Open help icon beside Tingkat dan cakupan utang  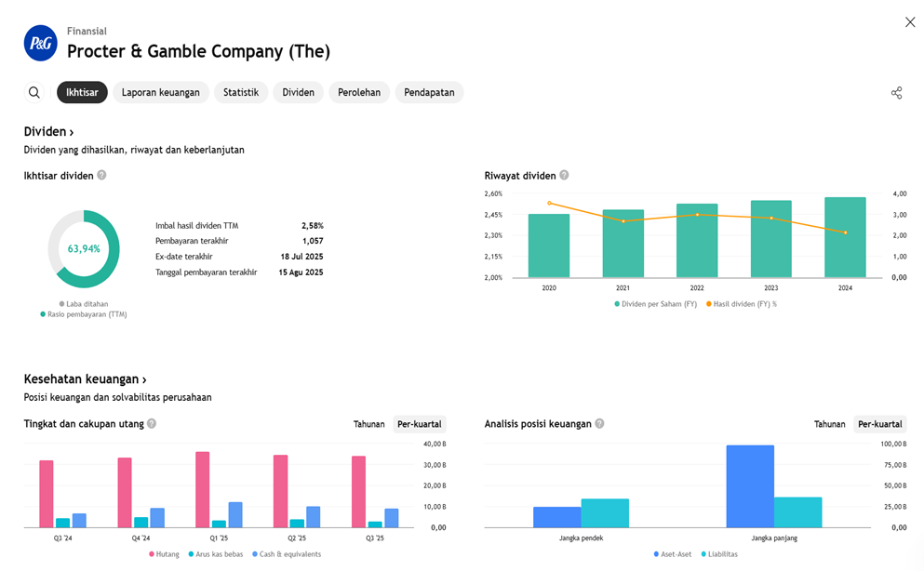pos(152,423)
